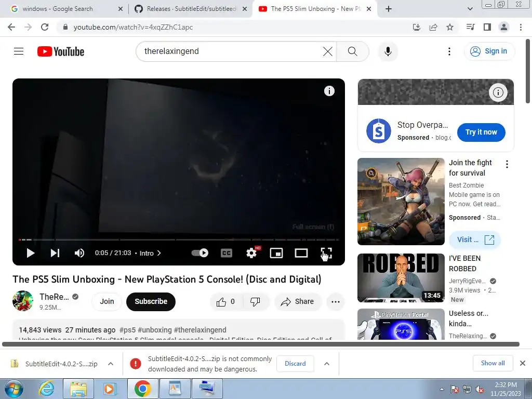Open the #ps5 hashtag link
The width and height of the screenshot is (532, 399).
128,330
